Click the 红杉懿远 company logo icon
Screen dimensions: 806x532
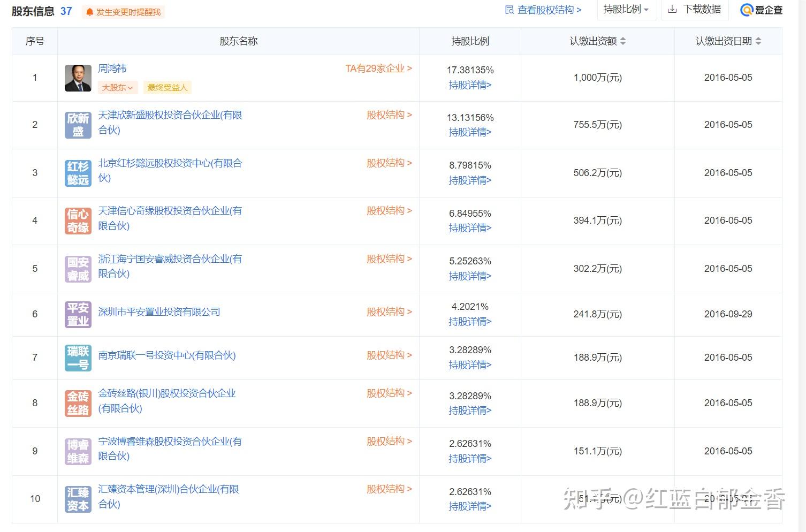click(x=78, y=173)
